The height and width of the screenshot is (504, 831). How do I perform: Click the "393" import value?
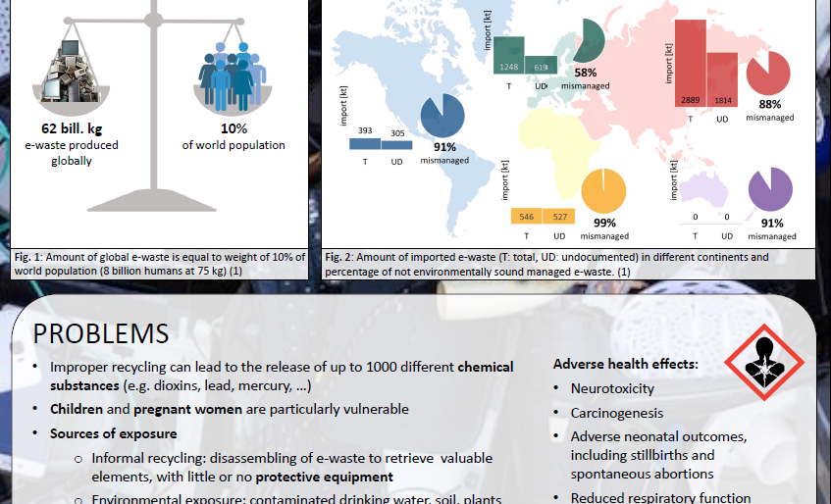[x=365, y=130]
